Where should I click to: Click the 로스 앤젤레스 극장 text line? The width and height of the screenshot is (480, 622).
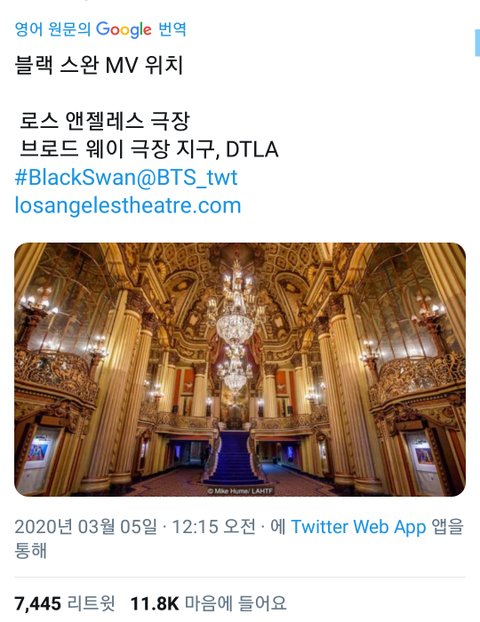pos(105,121)
